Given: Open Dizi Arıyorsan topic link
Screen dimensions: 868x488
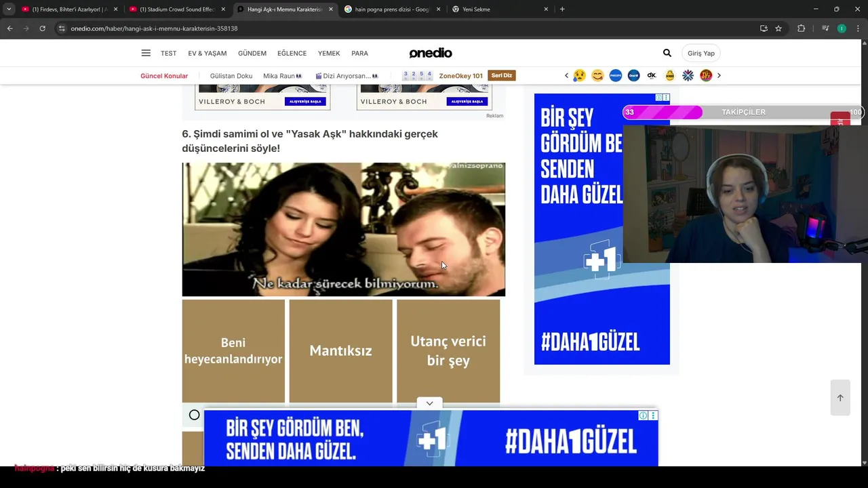Looking at the screenshot, I should coord(347,76).
